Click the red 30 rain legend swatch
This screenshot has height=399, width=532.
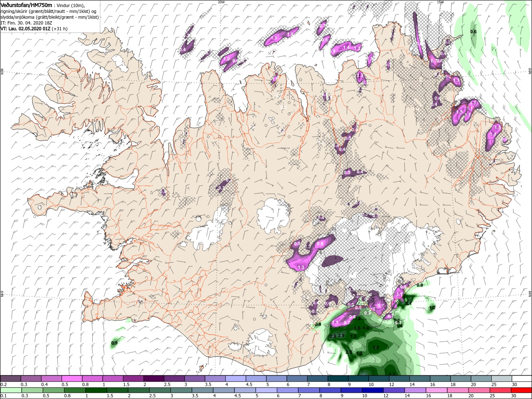pos(521,390)
